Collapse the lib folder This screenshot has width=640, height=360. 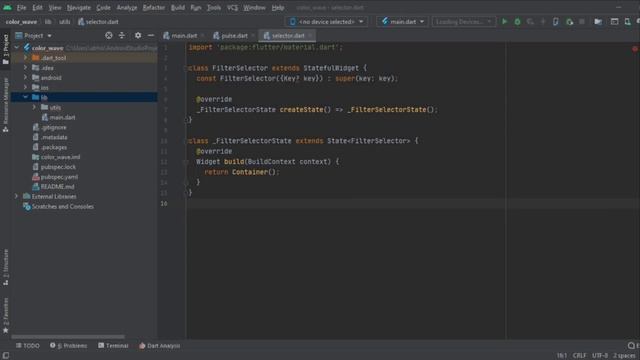26,97
